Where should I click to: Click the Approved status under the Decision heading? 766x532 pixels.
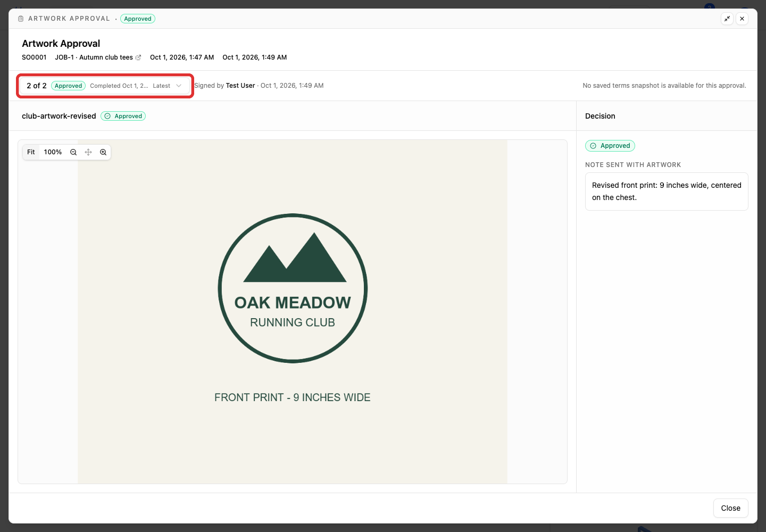click(x=610, y=146)
